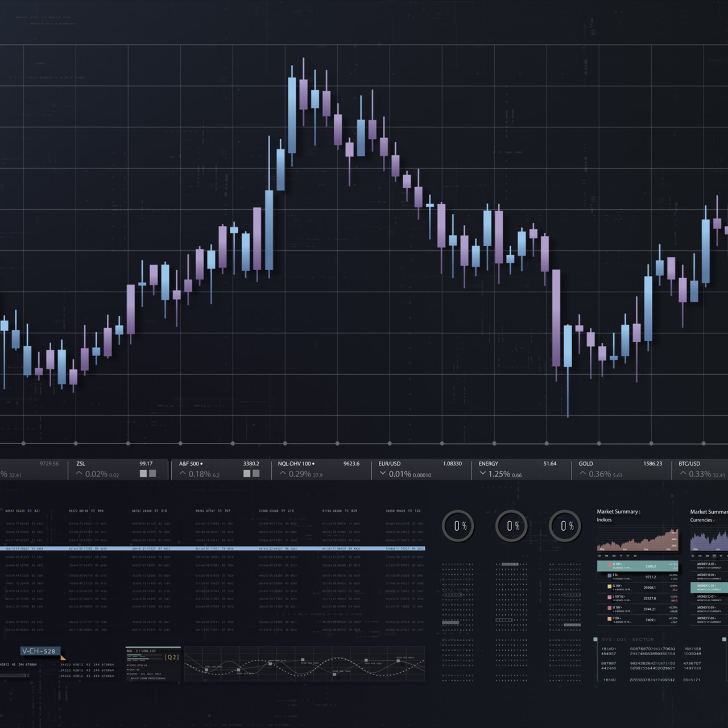The width and height of the screenshot is (728, 728).
Task: Click the NQL-DHV 100 value 9623.6
Action: pos(351,464)
